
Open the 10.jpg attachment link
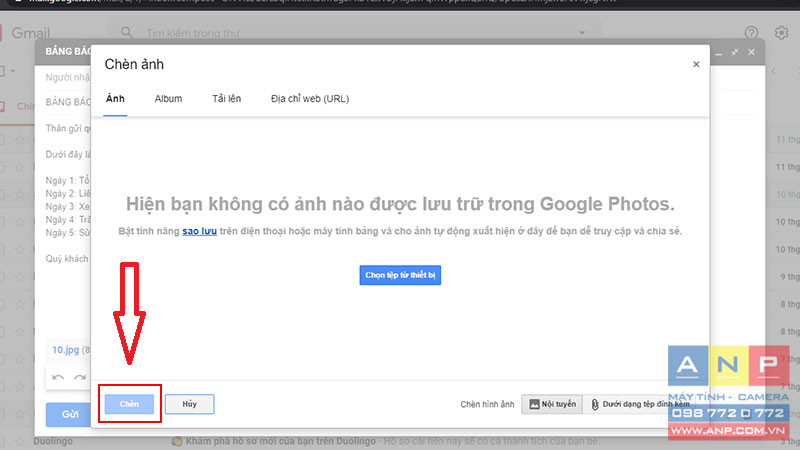coord(65,349)
